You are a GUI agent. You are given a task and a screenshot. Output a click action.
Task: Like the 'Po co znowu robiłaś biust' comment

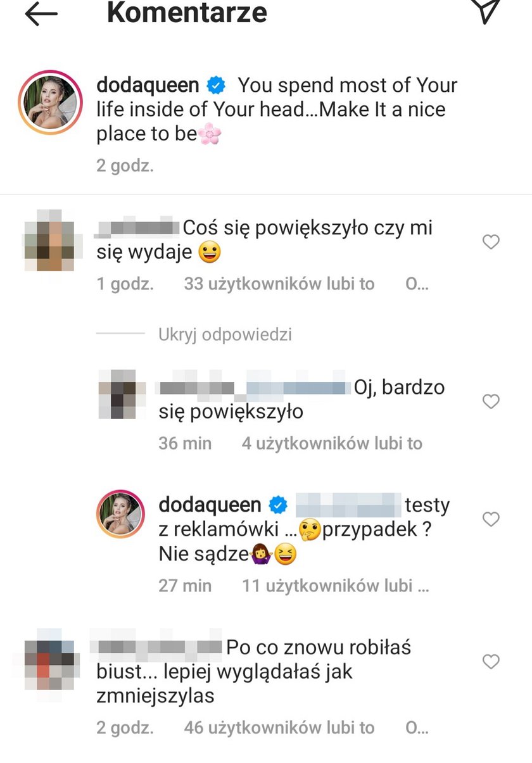tap(491, 662)
